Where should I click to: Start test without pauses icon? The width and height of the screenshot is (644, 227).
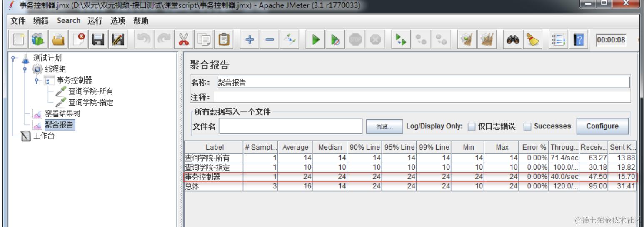pos(336,39)
